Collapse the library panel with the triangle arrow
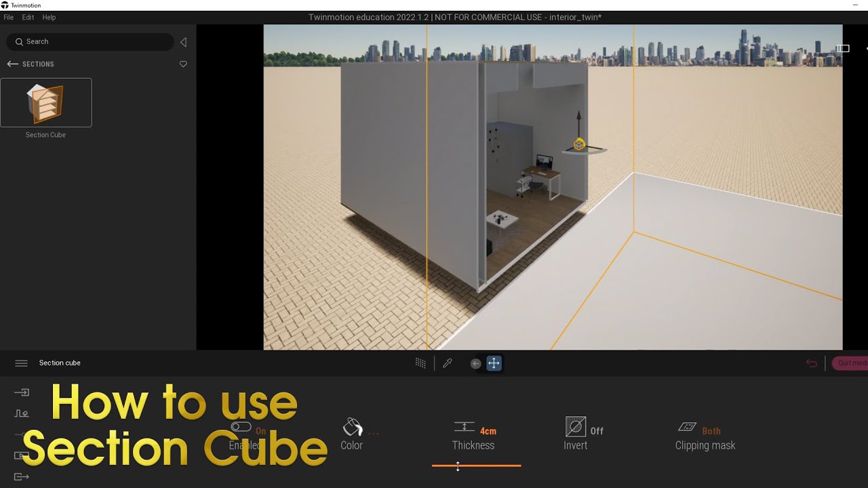 point(183,42)
